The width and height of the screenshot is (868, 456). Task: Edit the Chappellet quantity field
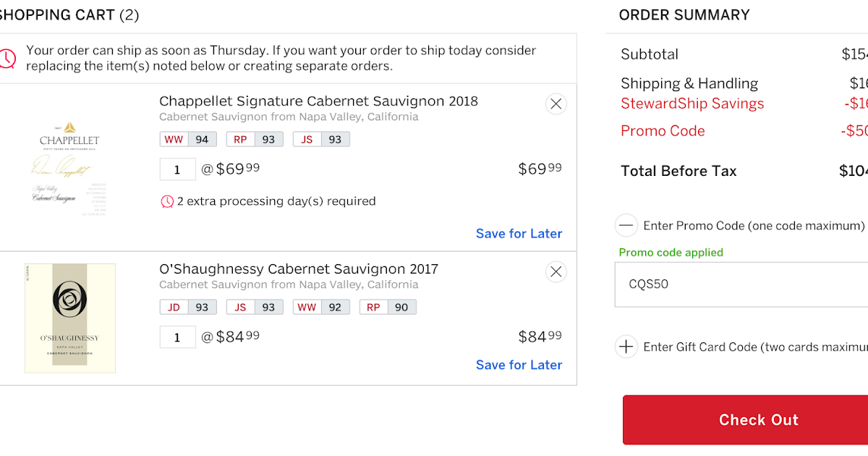[x=177, y=169]
